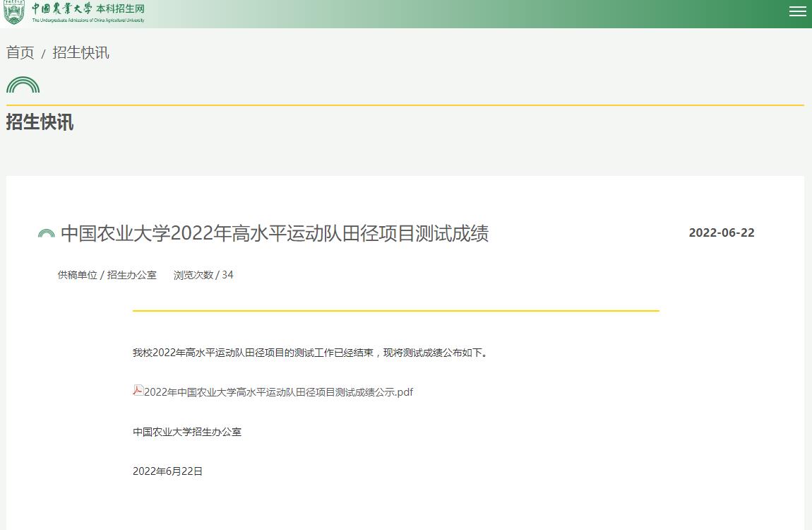812x530 pixels.
Task: Click 供稿单位 / 招生办公室 text
Action: 107,275
